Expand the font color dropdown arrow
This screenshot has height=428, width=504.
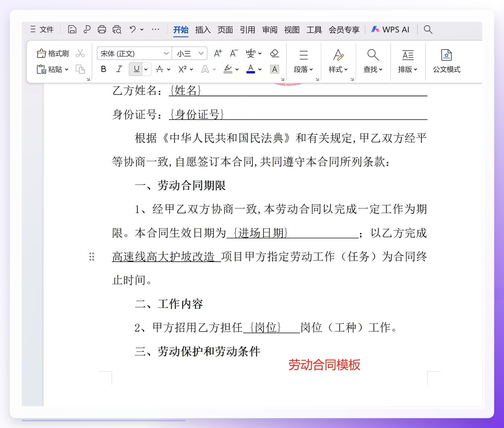260,69
